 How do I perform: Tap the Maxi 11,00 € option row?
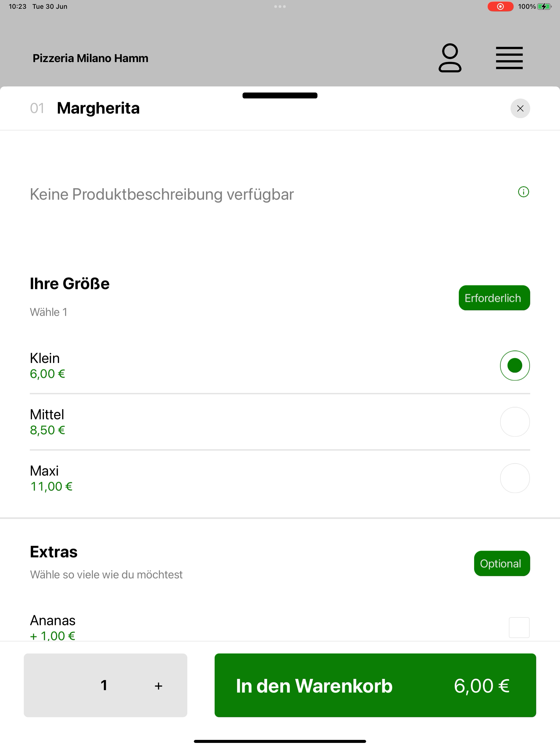[x=280, y=478]
